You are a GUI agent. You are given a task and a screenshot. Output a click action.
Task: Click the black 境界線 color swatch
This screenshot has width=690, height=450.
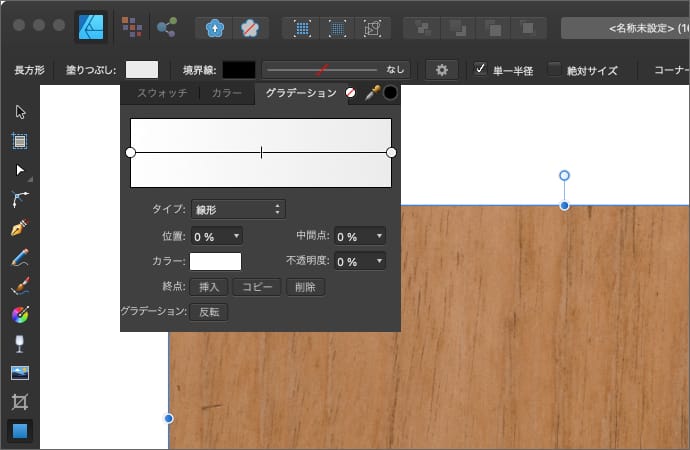(239, 70)
